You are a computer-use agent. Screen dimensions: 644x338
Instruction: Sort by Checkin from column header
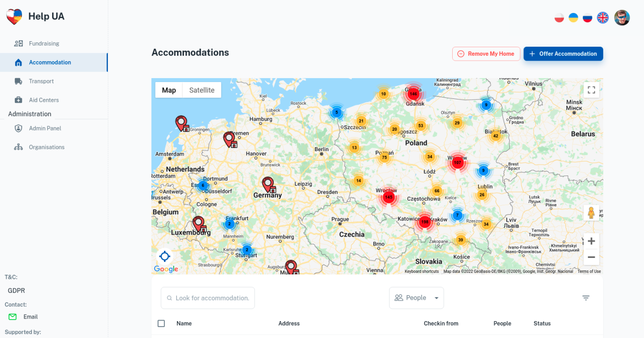[441, 324]
